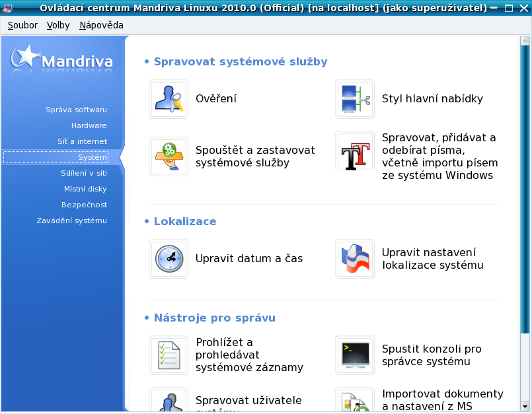Click Importovat dokumenty a nastavení text

[x=442, y=400]
